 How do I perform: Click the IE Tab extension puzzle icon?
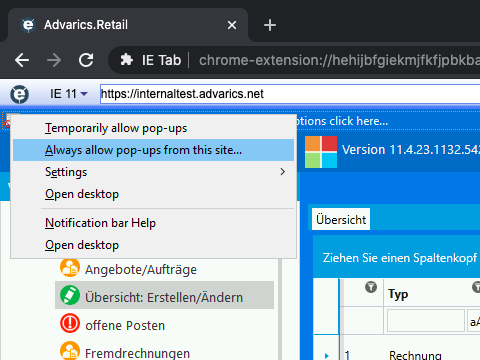point(126,60)
